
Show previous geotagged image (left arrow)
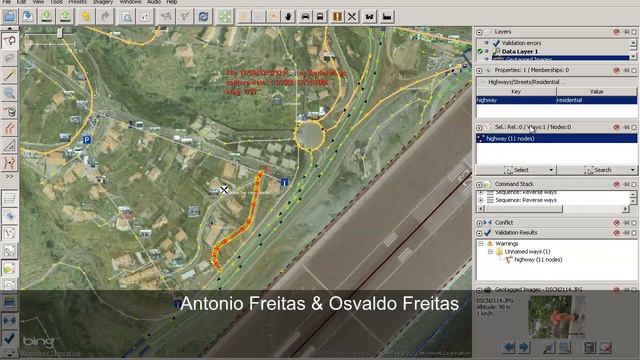pos(509,347)
